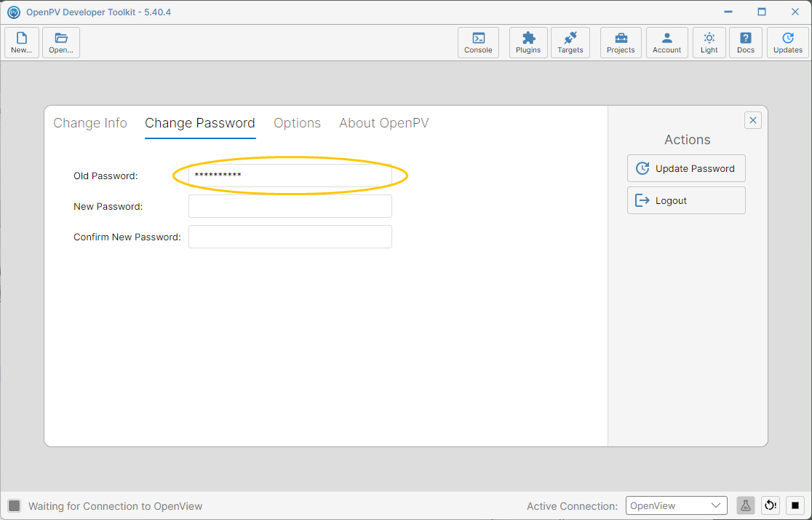Click the New file toolbar icon
Viewport: 812px width, 520px height.
click(22, 42)
